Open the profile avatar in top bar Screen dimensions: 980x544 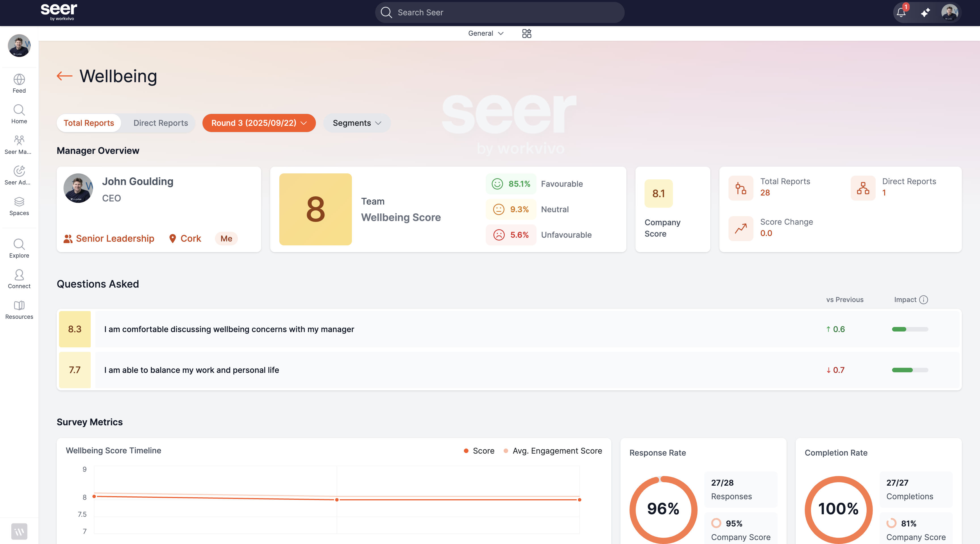pos(949,12)
